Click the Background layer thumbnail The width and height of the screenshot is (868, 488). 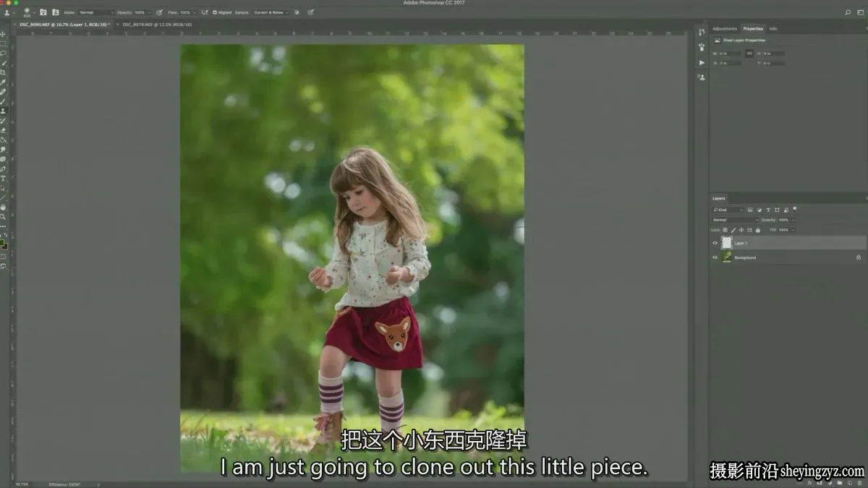pos(727,257)
